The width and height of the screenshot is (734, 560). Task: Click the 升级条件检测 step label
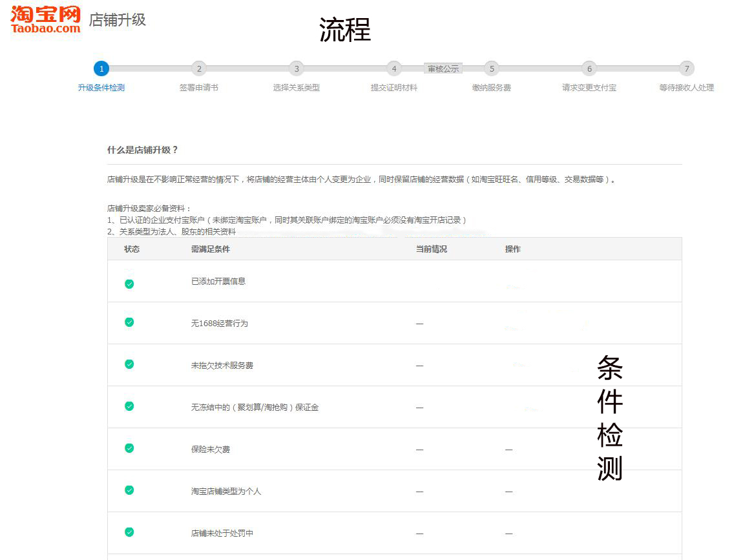101,88
